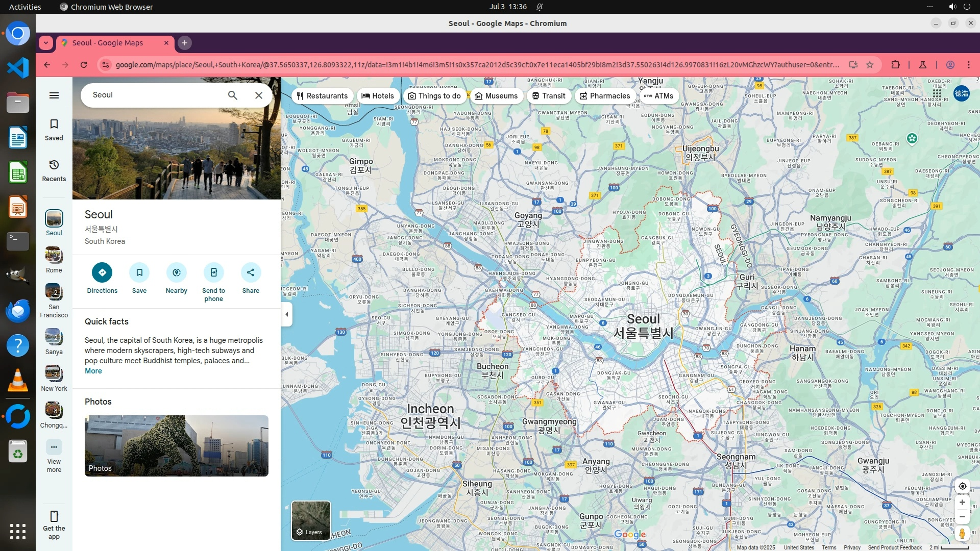Zoom in the map with plus
Viewport: 980px width, 551px height.
pos(962,503)
